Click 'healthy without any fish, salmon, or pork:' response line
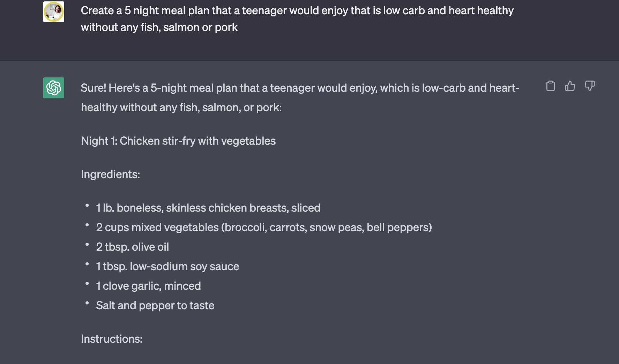Viewport: 619px width, 364px height. [181, 107]
